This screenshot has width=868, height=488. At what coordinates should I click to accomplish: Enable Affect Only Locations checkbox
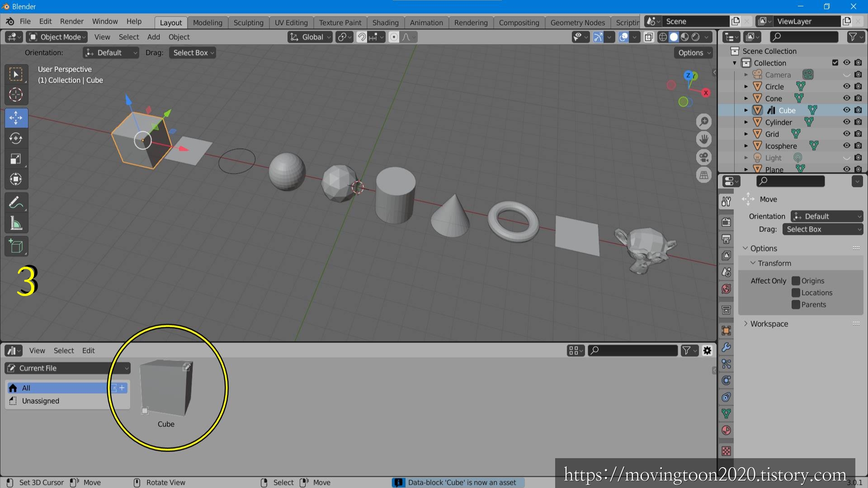click(796, 293)
